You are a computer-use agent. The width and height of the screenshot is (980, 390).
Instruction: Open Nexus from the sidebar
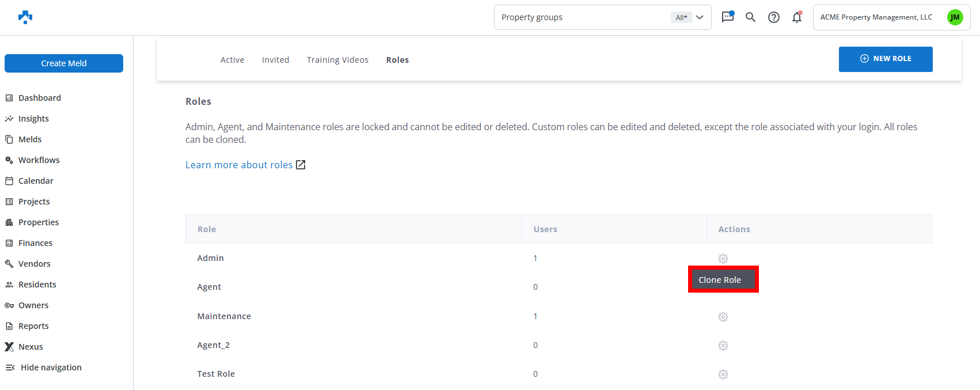(31, 347)
